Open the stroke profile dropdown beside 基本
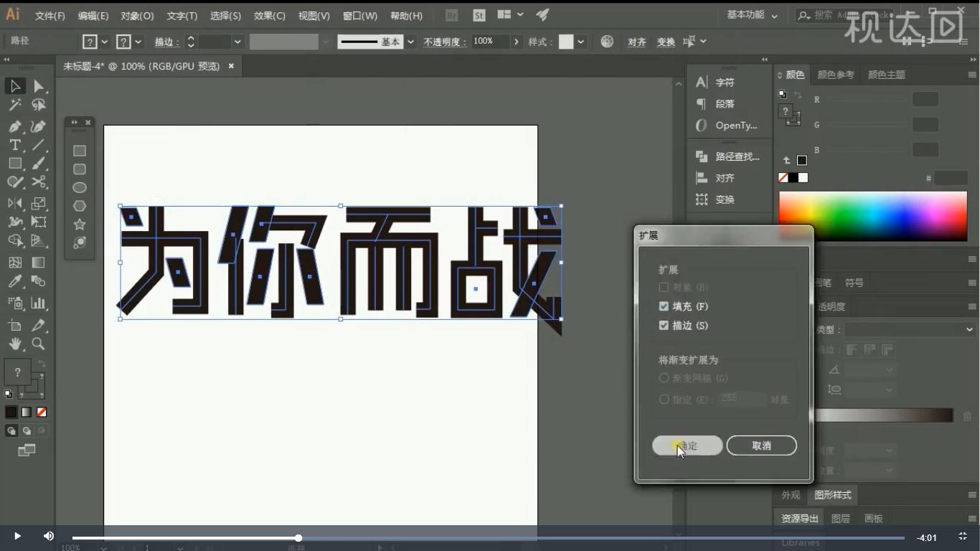 [410, 41]
